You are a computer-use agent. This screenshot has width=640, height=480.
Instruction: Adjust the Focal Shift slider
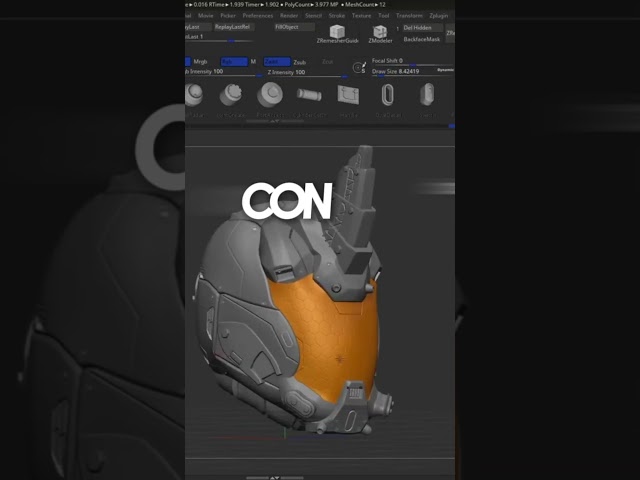click(x=413, y=62)
